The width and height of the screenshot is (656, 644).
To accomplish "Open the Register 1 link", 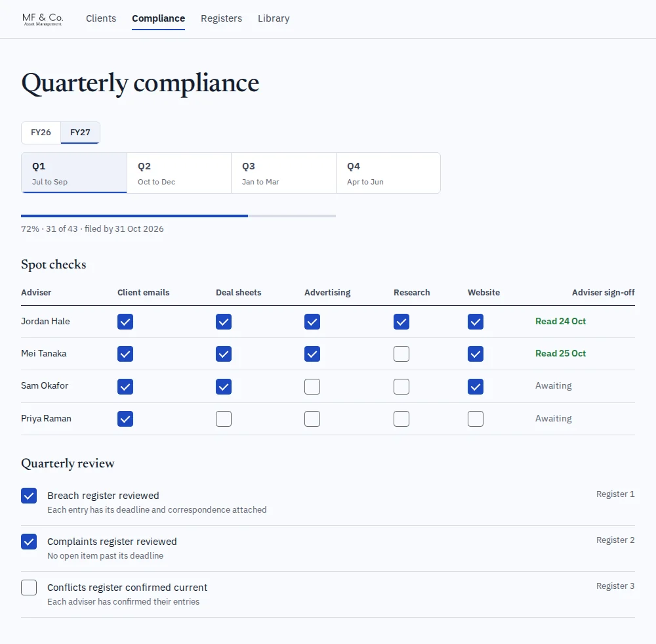I will 615,494.
